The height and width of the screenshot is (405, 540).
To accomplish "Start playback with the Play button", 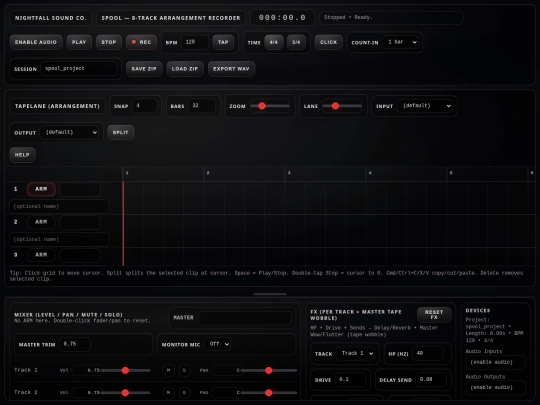I will coord(79,42).
